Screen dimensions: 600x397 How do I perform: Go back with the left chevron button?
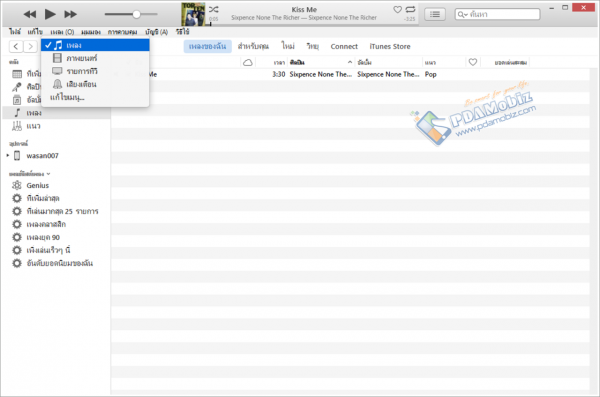click(16, 46)
